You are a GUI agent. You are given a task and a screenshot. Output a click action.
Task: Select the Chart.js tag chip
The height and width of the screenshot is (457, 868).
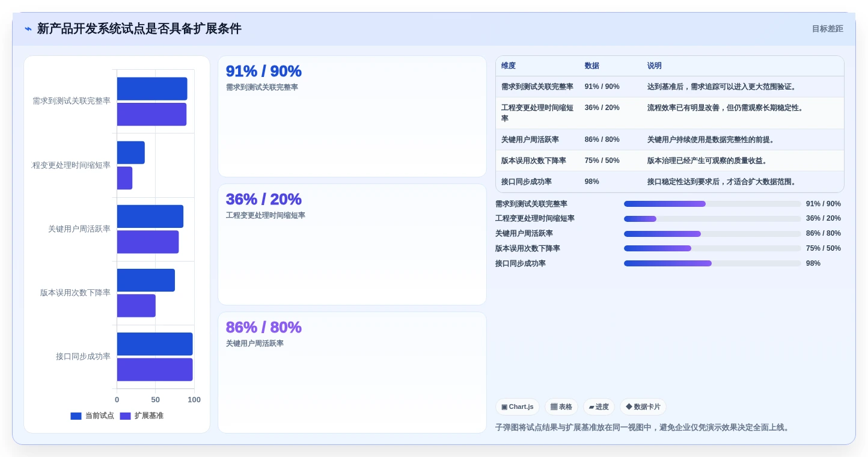click(x=518, y=407)
